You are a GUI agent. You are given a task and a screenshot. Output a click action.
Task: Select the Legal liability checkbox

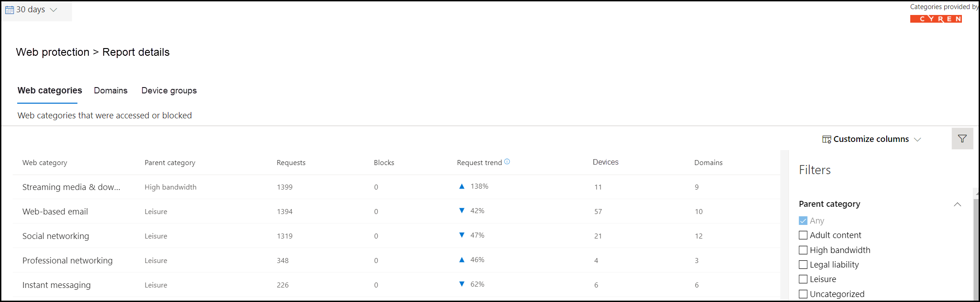click(803, 265)
